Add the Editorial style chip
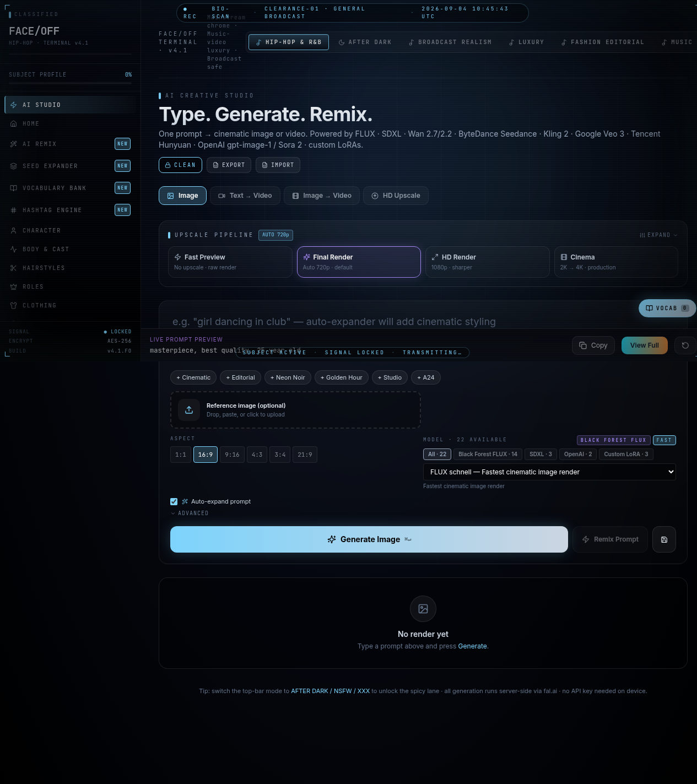The image size is (697, 784). [240, 377]
